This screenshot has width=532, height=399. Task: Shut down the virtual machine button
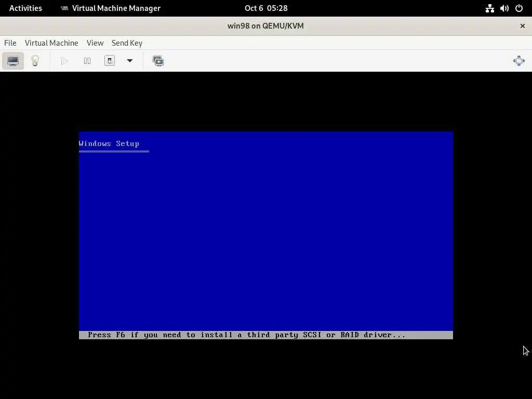pos(109,61)
